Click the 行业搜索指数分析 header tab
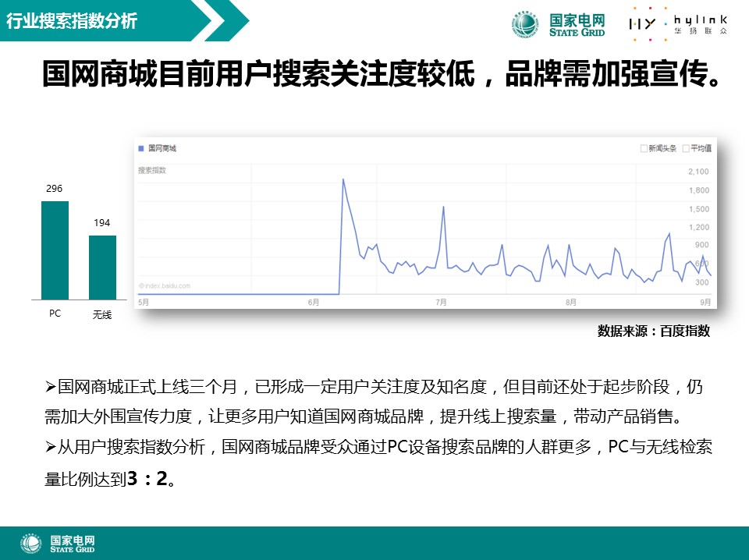The height and width of the screenshot is (560, 749). [72, 21]
